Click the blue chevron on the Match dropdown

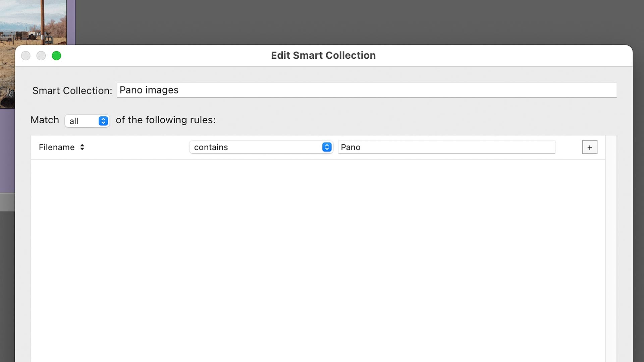(103, 121)
